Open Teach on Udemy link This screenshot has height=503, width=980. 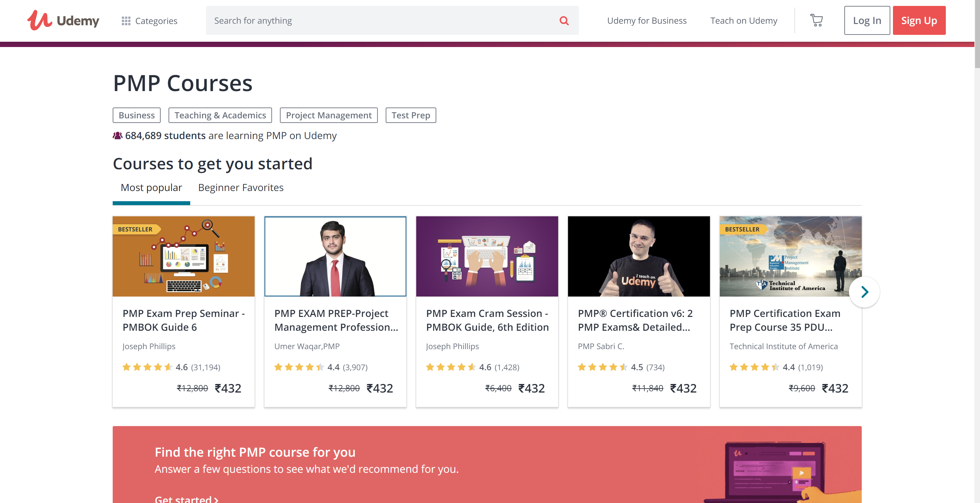tap(744, 21)
